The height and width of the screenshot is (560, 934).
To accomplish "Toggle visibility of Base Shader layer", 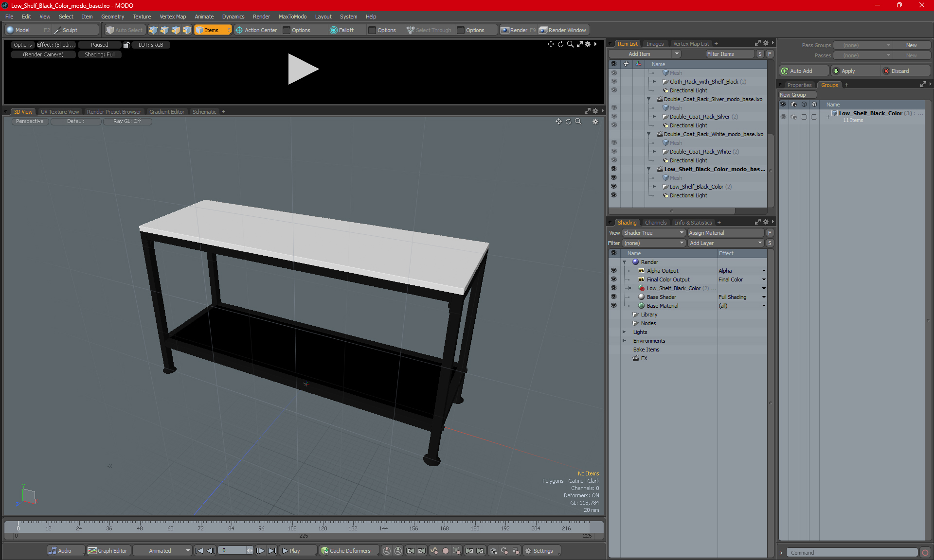I will coord(613,297).
